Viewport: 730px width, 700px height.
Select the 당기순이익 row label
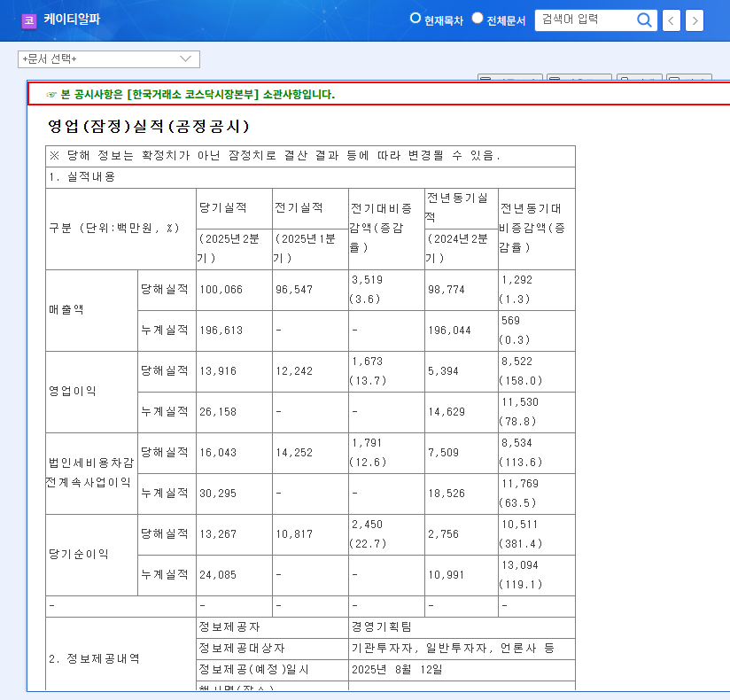click(79, 555)
